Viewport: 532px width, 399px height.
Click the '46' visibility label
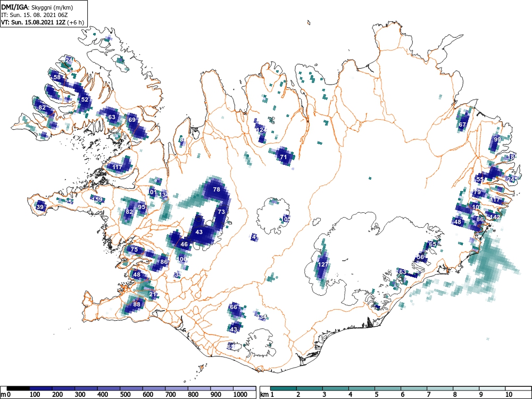click(184, 244)
